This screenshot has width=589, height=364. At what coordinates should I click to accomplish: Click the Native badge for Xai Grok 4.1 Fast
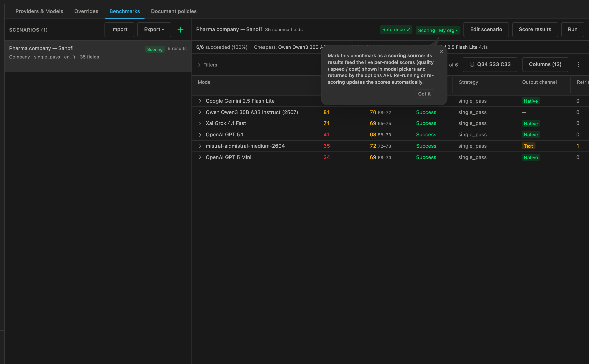[530, 124]
